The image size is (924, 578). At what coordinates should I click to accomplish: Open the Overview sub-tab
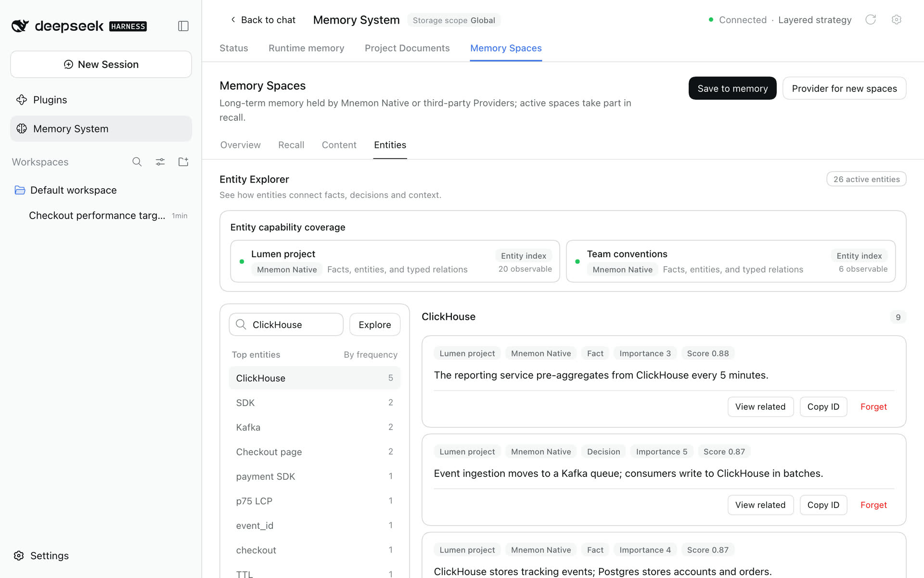(x=240, y=145)
